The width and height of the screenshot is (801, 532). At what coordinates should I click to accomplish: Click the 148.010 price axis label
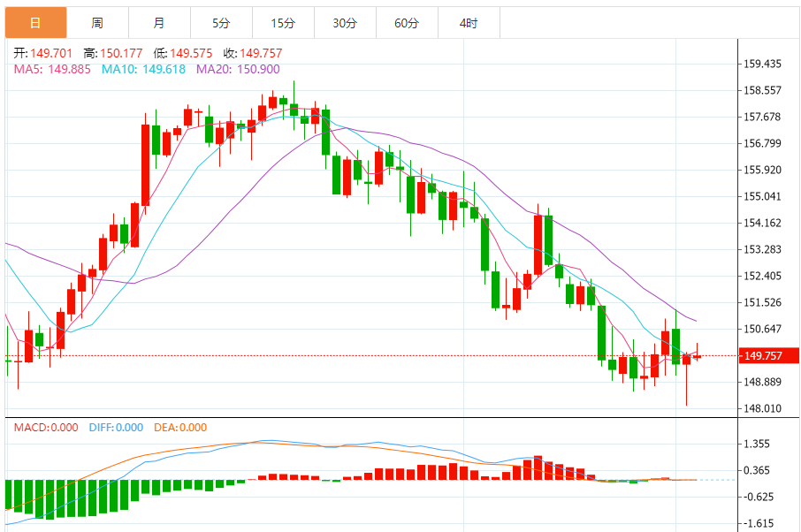pyautogui.click(x=762, y=408)
